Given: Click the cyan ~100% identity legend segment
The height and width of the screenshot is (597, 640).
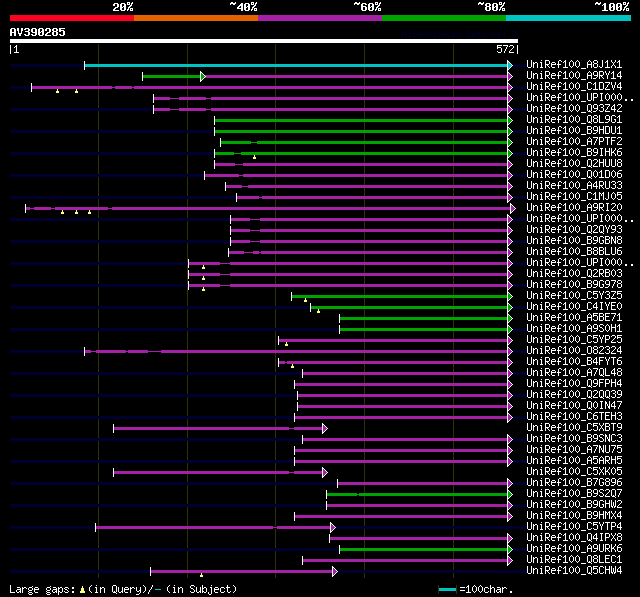Looking at the screenshot, I should pos(569,18).
